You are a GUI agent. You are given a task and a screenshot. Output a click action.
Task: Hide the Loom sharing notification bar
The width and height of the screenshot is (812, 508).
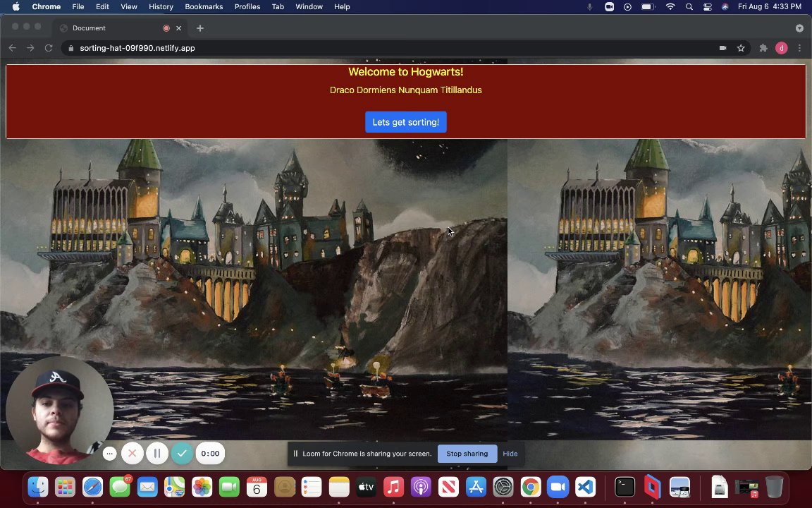tap(510, 454)
